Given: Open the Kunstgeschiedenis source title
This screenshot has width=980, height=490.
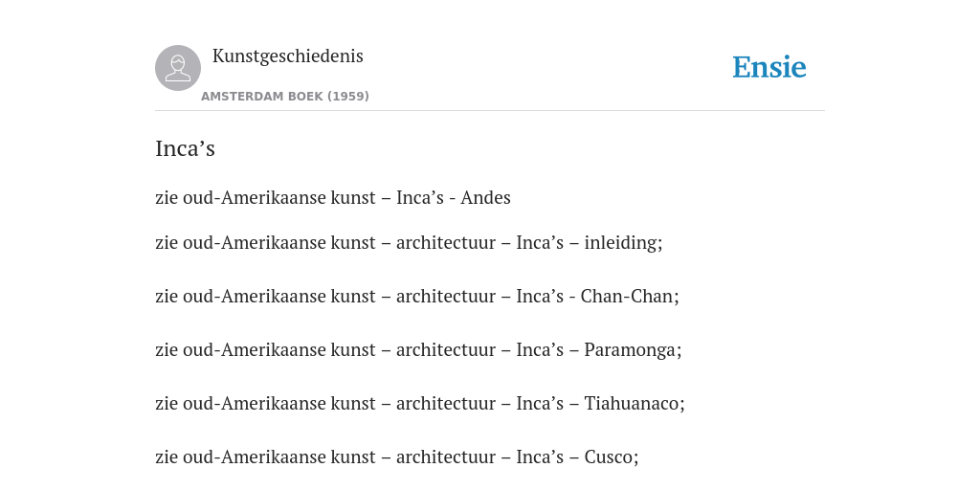Looking at the screenshot, I should [x=287, y=56].
